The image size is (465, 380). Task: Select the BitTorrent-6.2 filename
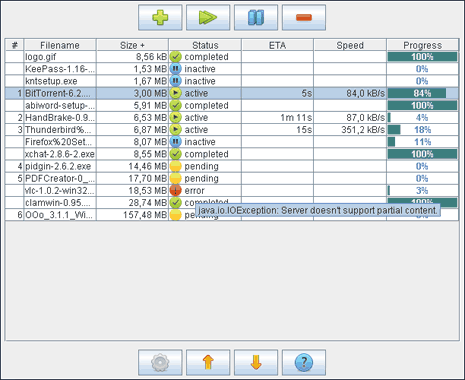pyautogui.click(x=58, y=93)
